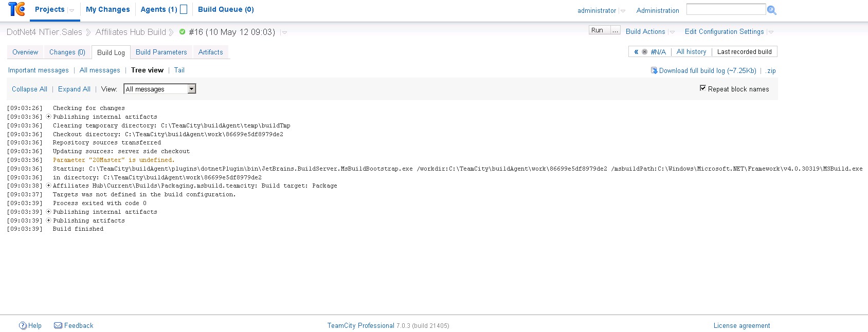Screen dimensions: 868x332
Task: Switch to the Artifacts tab
Action: click(x=211, y=52)
